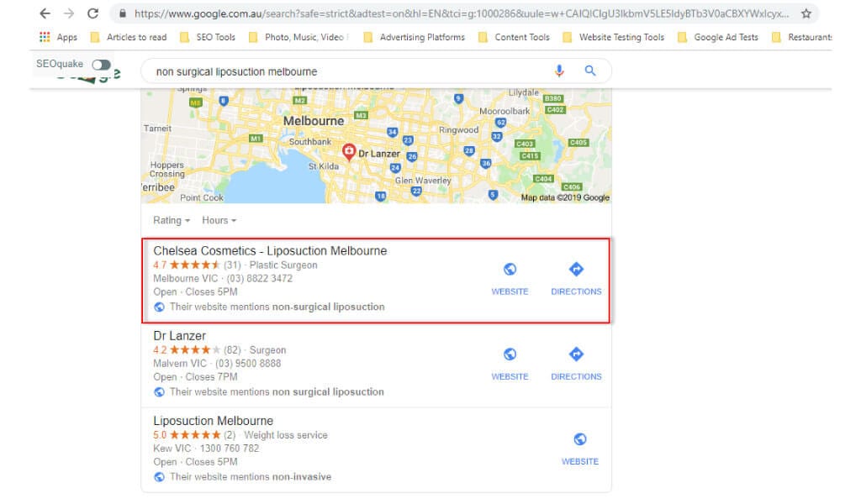This screenshot has height=504, width=861.
Task: Open Chelsea Cosmetics website globe icon
Action: pyautogui.click(x=510, y=270)
